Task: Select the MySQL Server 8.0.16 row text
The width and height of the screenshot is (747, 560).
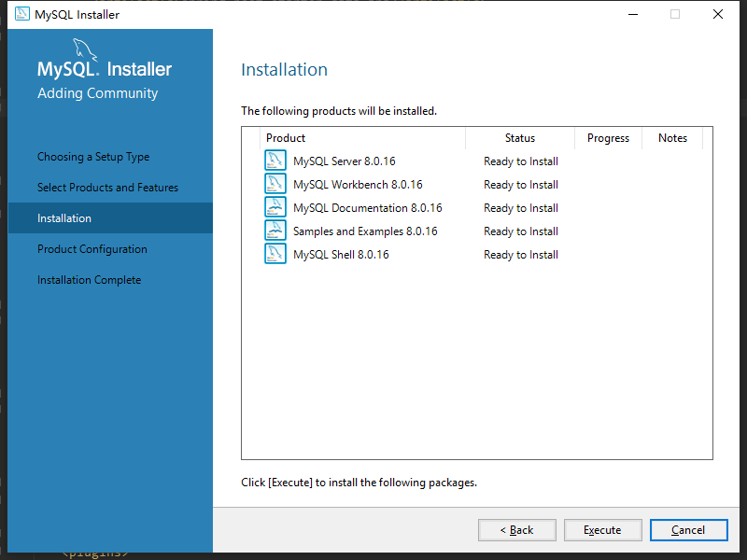Action: coord(344,161)
